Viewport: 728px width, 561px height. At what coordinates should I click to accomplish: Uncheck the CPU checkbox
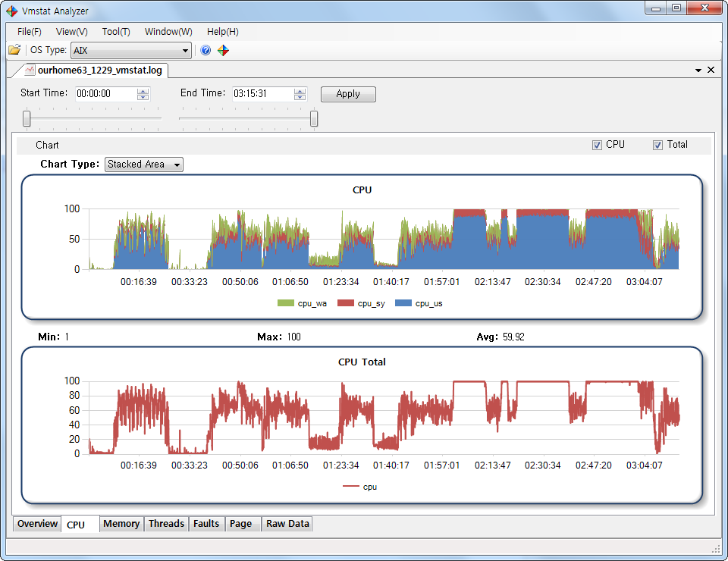click(598, 144)
